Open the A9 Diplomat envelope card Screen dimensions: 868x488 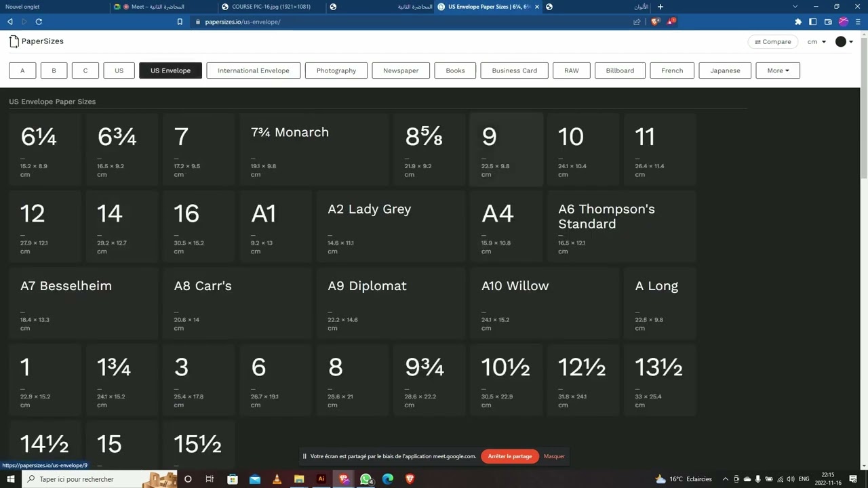click(x=391, y=302)
